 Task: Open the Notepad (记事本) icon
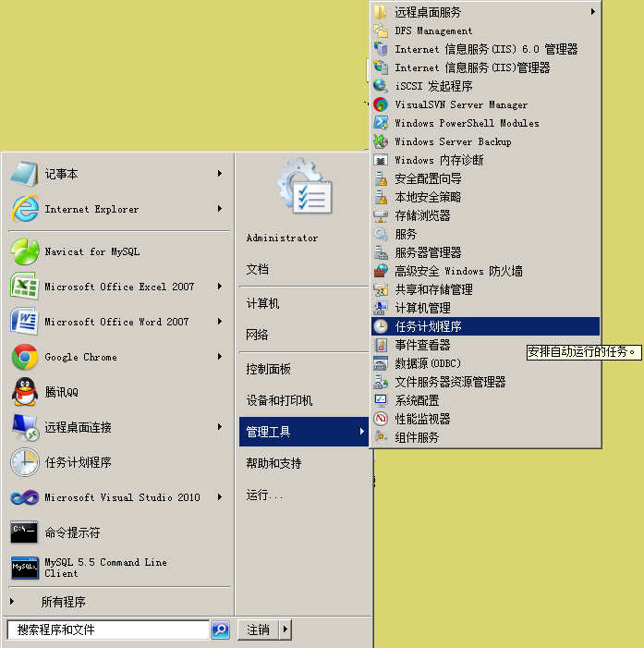click(x=25, y=174)
